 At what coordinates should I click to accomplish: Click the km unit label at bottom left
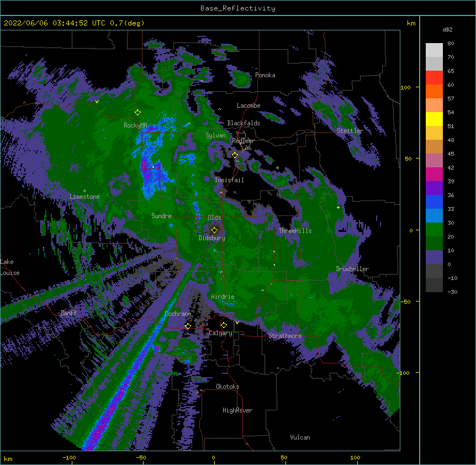[8, 459]
